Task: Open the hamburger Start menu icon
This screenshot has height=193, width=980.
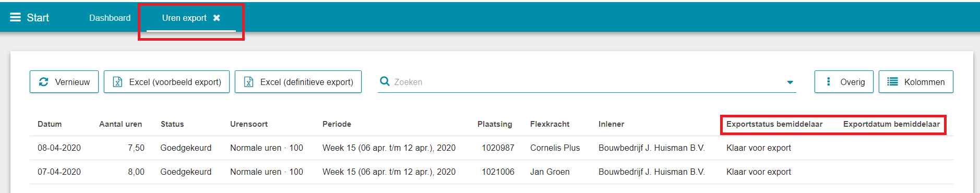Action: click(x=15, y=18)
